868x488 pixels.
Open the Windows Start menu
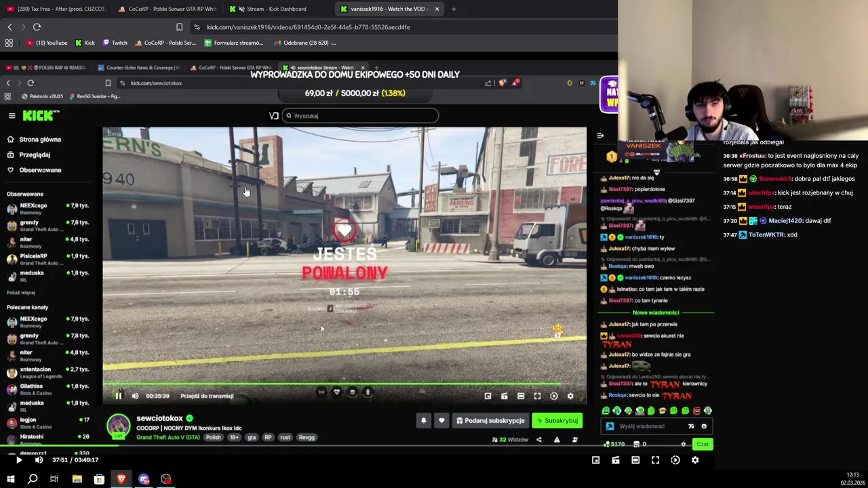(10, 479)
